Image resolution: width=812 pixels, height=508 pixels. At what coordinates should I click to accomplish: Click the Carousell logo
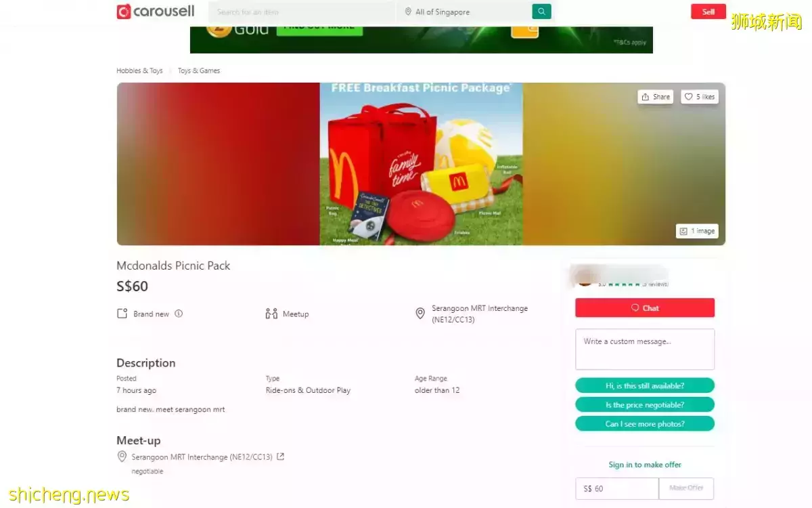[x=155, y=12]
